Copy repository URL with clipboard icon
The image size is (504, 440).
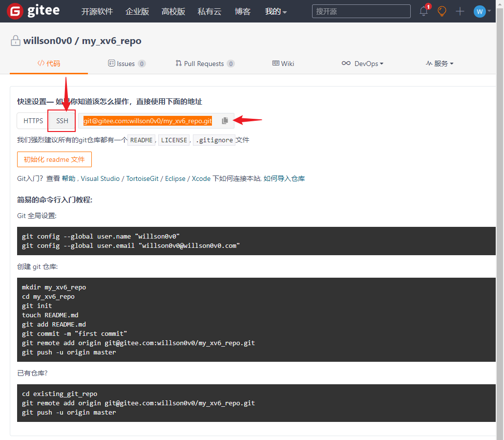pos(225,121)
